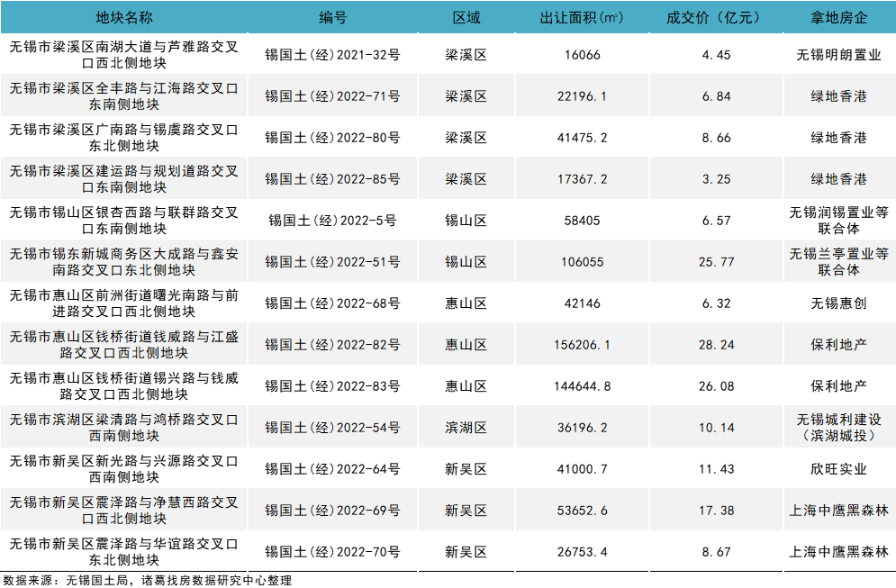
Task: Click the area value 16066
Action: tap(583, 55)
